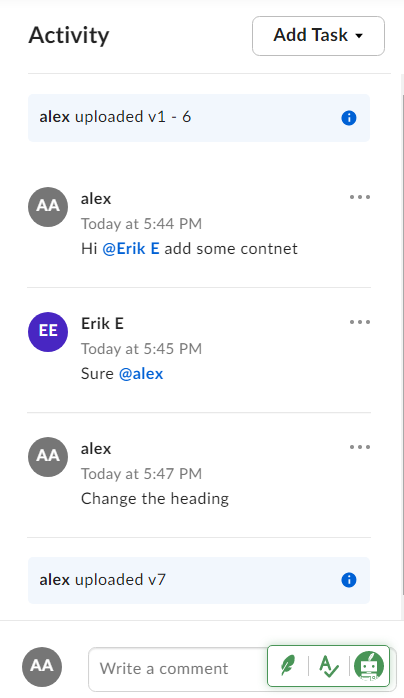This screenshot has height=698, width=404.
Task: Open options menu on Change the heading comment
Action: point(360,447)
